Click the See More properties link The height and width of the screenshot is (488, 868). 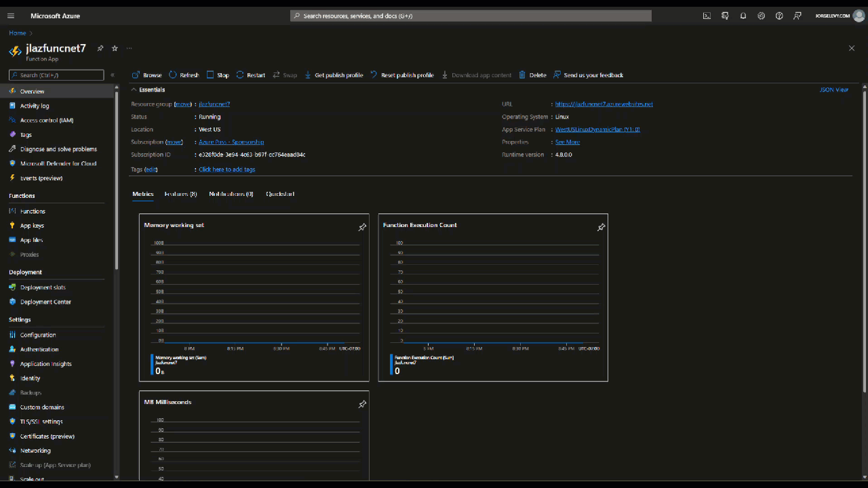[568, 142]
